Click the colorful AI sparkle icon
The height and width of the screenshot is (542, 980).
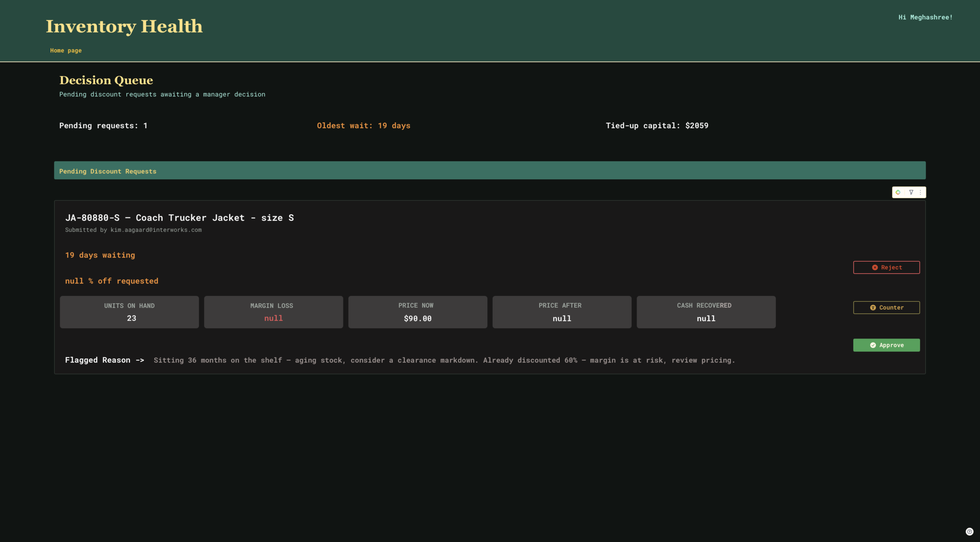[x=898, y=192]
